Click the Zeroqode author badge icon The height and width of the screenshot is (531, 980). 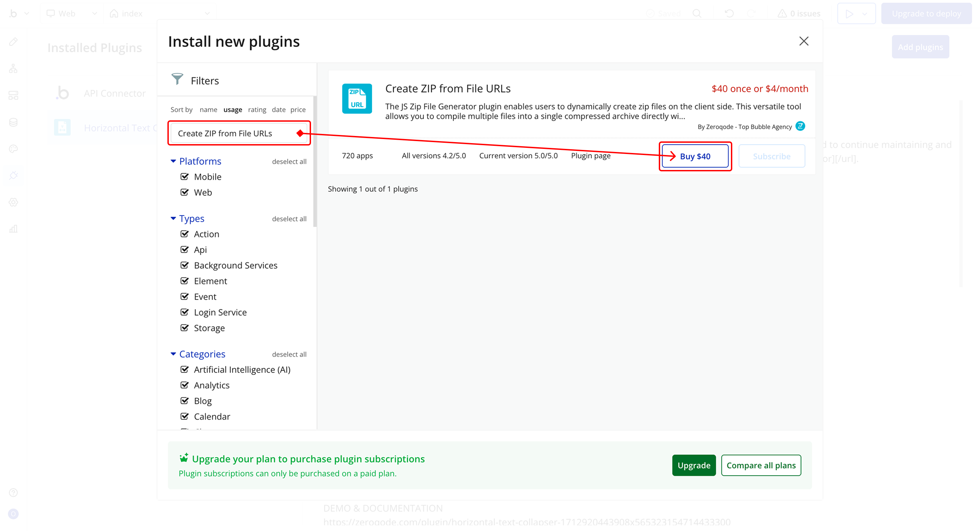(x=800, y=126)
